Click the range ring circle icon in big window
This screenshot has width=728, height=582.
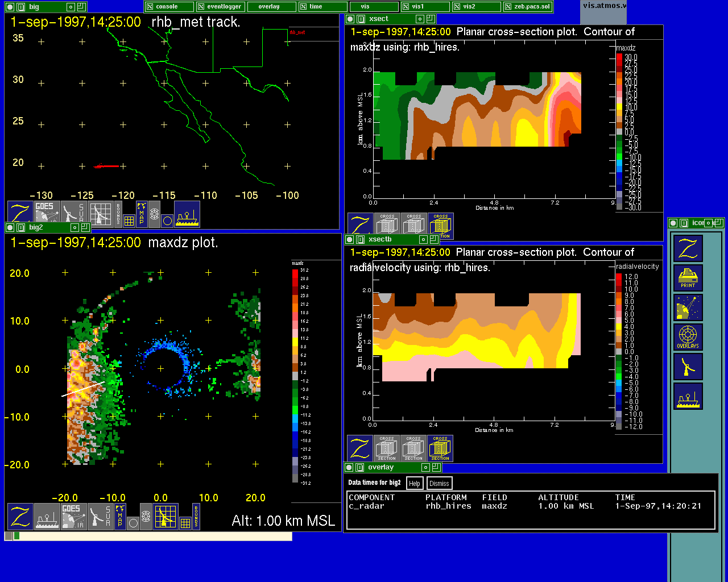point(167,221)
